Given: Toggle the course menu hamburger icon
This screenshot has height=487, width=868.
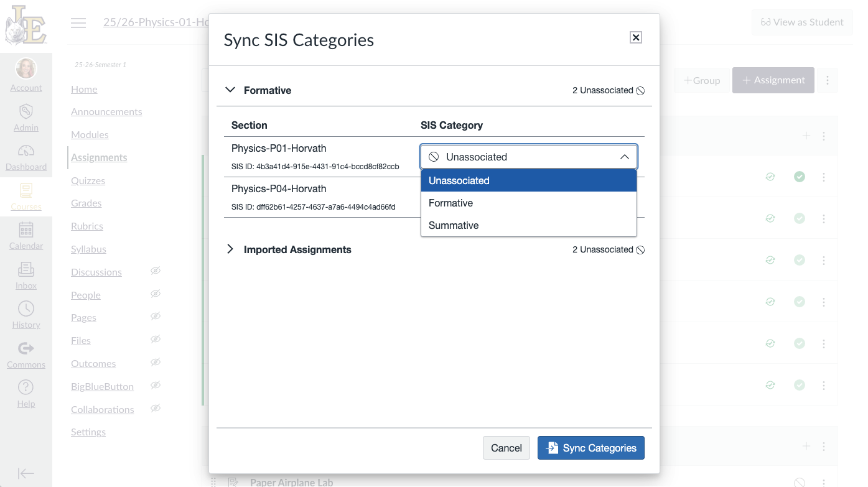Looking at the screenshot, I should tap(78, 23).
